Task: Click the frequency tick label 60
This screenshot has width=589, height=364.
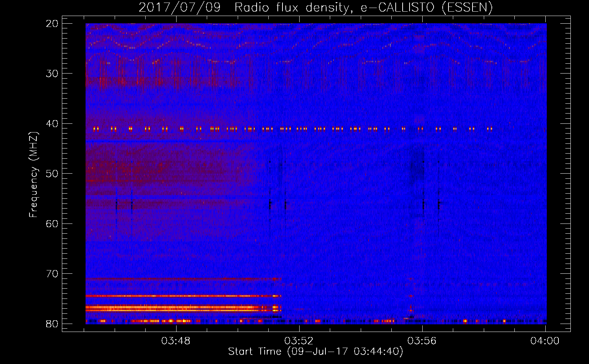Action: (x=52, y=224)
